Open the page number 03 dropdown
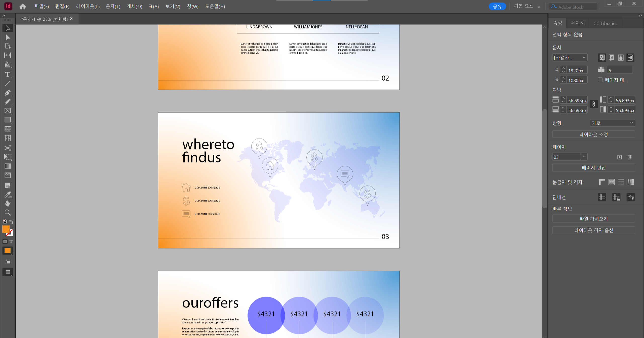The width and height of the screenshot is (644, 338). pos(584,157)
